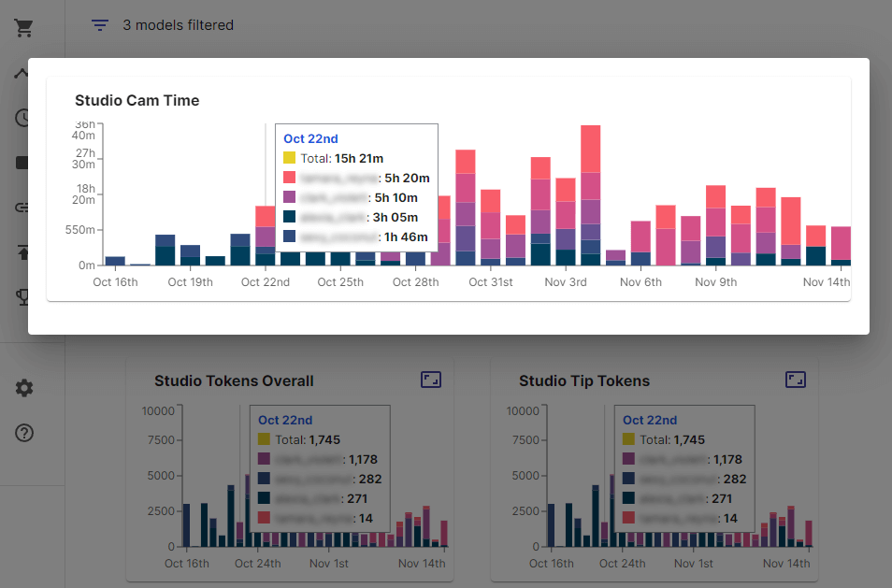
Task: Click first bar in Studio Tokens Overall chart
Action: coord(187,525)
